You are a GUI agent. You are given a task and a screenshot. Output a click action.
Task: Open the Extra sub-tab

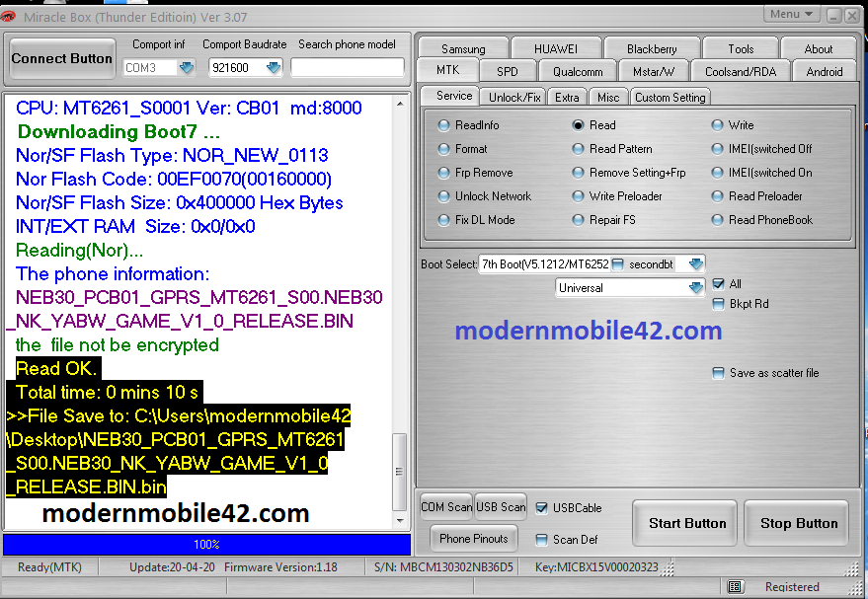pyautogui.click(x=567, y=98)
